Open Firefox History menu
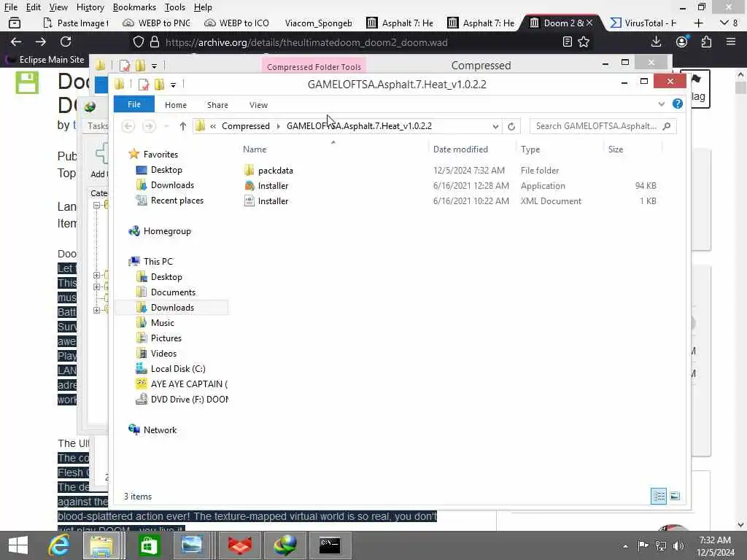The image size is (747, 560). [90, 7]
